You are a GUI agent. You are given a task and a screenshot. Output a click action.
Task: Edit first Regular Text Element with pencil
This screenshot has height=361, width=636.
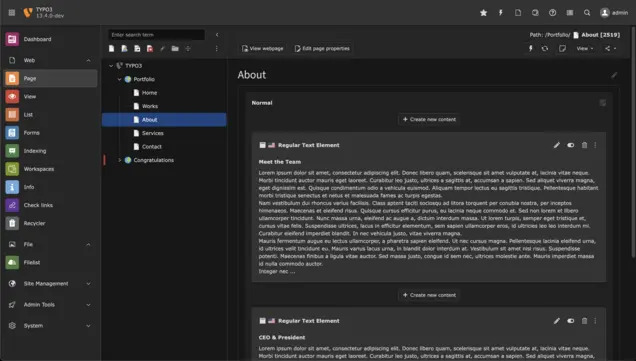[556, 145]
